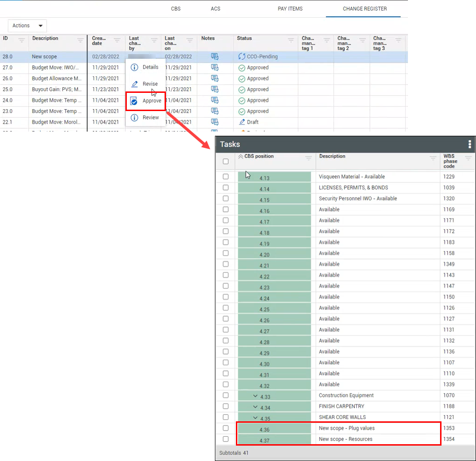Open the Actions dropdown
The width and height of the screenshot is (476, 461).
27,26
